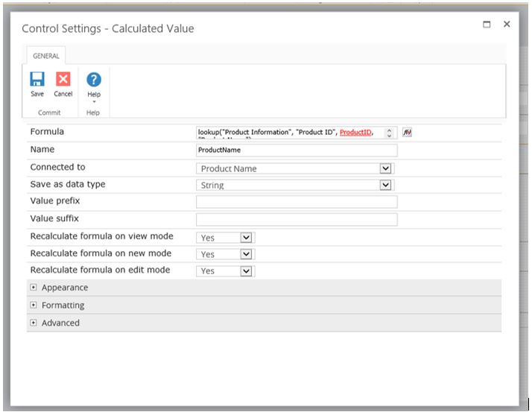Click the Formula field scroll stepper arrows
Viewport: 532px width, 415px height.
[390, 133]
